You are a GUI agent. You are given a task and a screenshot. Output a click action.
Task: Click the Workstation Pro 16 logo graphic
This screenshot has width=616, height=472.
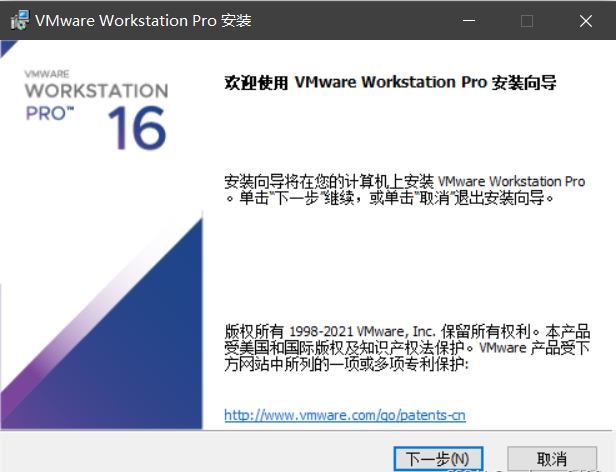point(97,110)
